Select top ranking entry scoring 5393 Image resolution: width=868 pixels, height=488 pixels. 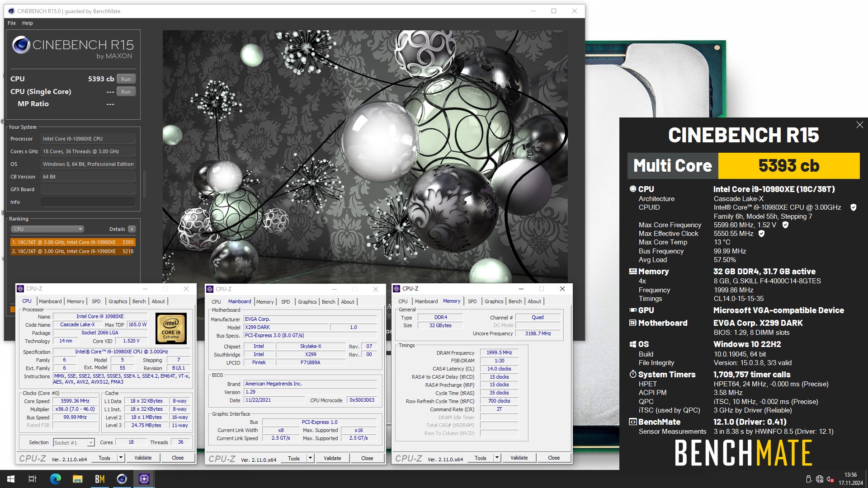tap(73, 242)
